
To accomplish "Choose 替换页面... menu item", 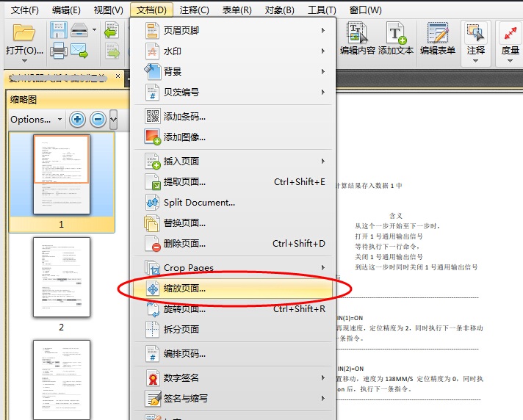I will pyautogui.click(x=233, y=223).
